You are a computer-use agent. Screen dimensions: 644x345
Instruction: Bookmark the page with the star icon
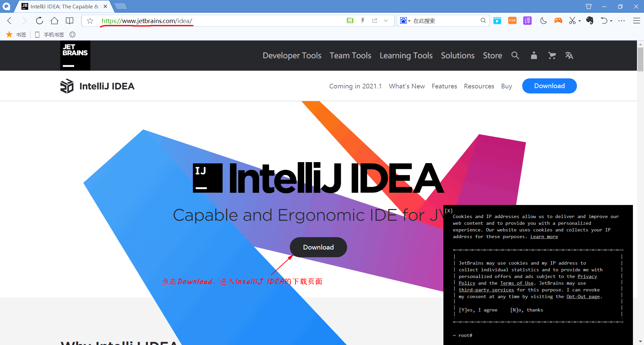coord(90,21)
